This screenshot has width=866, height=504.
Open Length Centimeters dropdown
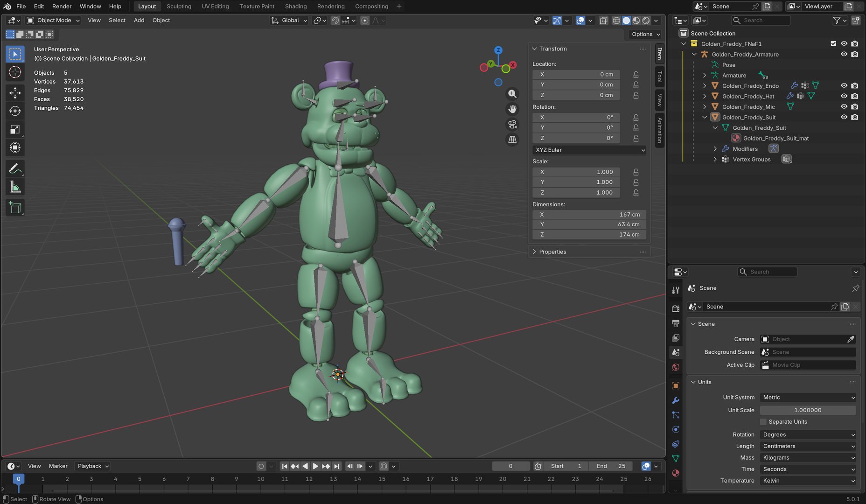pyautogui.click(x=808, y=446)
